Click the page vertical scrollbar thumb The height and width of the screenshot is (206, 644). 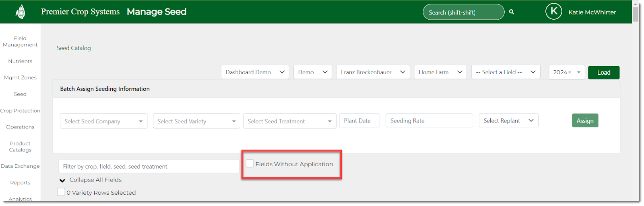coord(636,14)
